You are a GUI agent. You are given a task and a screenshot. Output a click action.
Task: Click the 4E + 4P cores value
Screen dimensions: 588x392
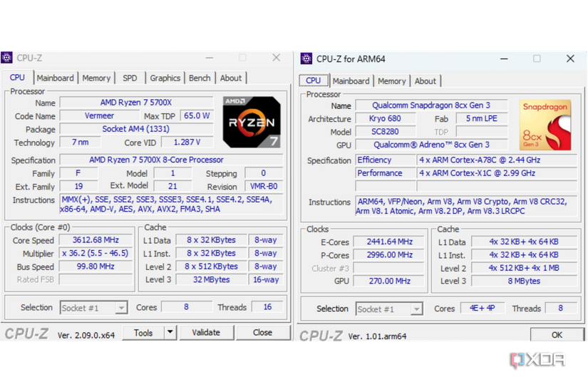click(x=483, y=308)
